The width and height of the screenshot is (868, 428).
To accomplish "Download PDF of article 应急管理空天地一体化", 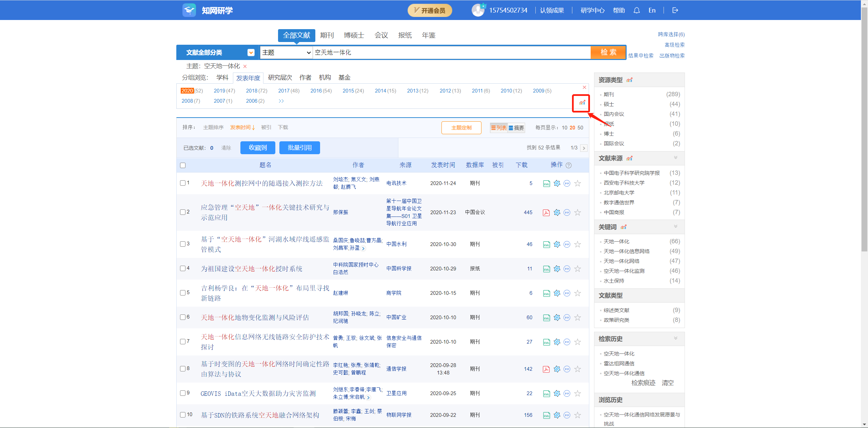I will point(546,212).
